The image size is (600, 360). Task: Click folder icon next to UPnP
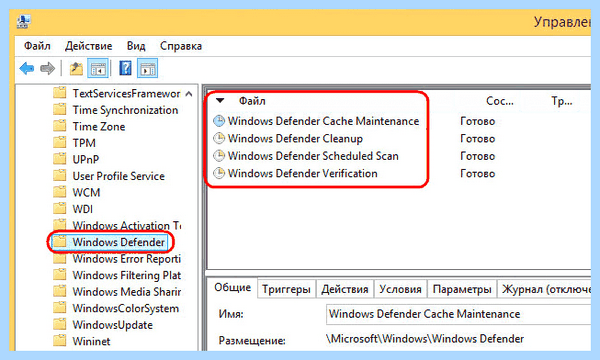tap(60, 159)
